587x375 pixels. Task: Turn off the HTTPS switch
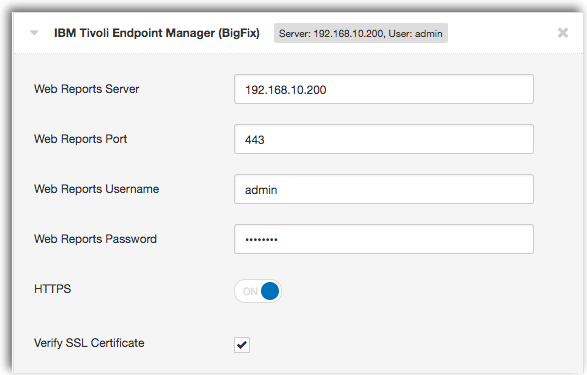[258, 291]
